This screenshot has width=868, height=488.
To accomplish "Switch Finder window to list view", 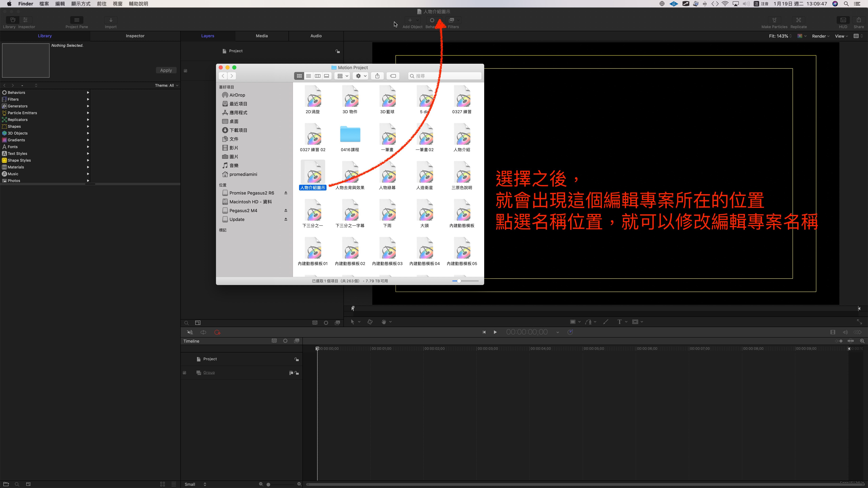I will [308, 76].
